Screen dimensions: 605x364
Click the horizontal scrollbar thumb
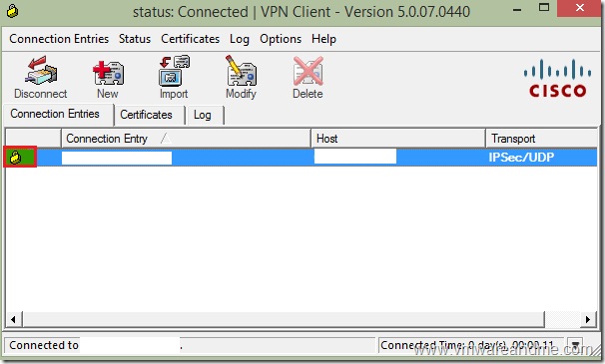pyautogui.click(x=284, y=319)
